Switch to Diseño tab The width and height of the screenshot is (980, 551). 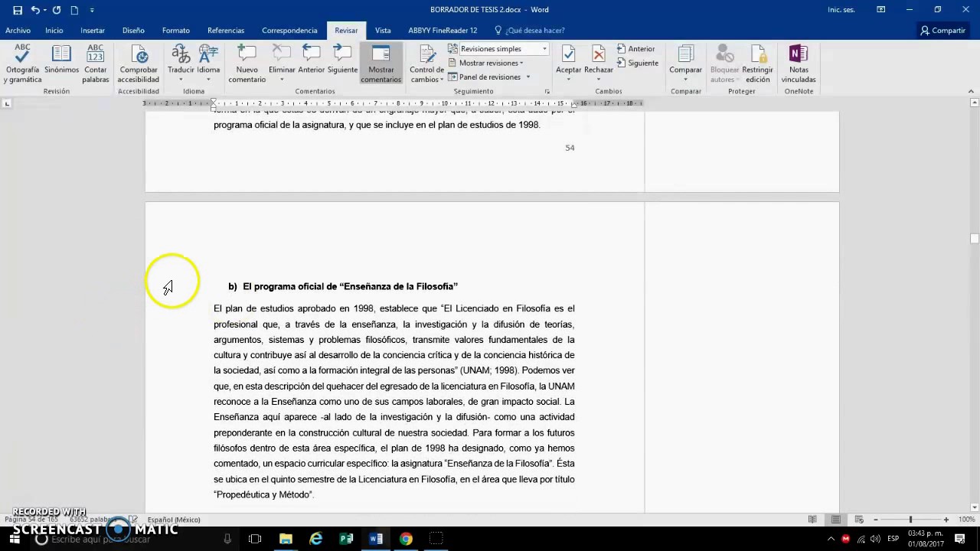coord(133,31)
